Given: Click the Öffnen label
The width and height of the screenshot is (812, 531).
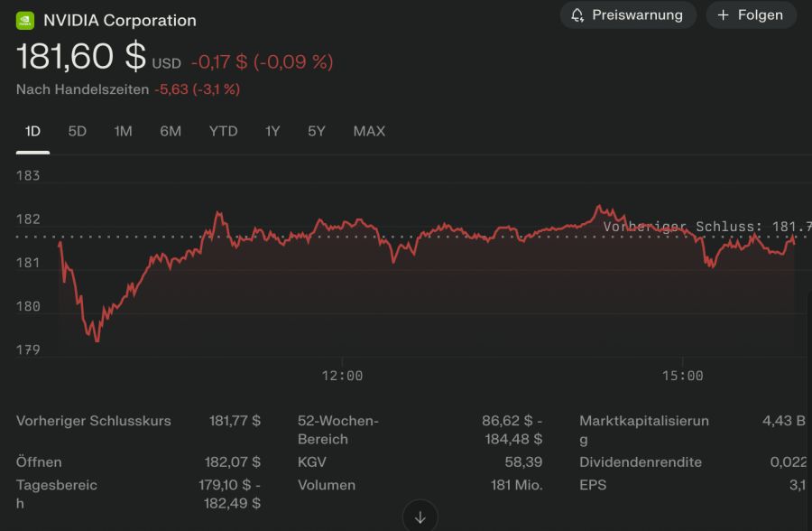Looking at the screenshot, I should tap(39, 461).
